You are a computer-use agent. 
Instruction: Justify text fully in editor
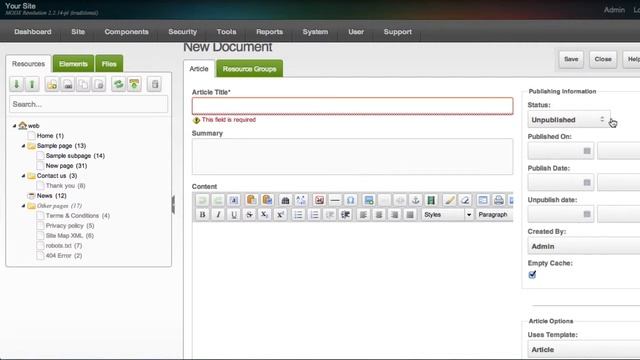[x=410, y=215]
